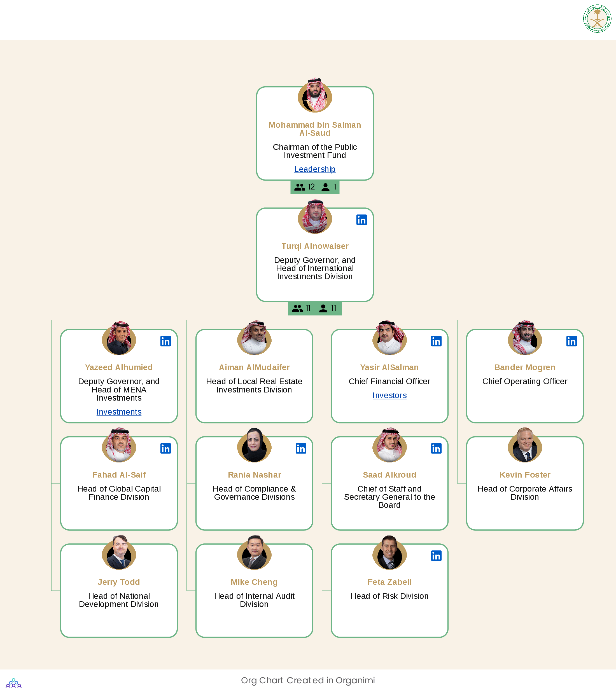Click Chairman of the Public Investment Fund

[x=315, y=151]
